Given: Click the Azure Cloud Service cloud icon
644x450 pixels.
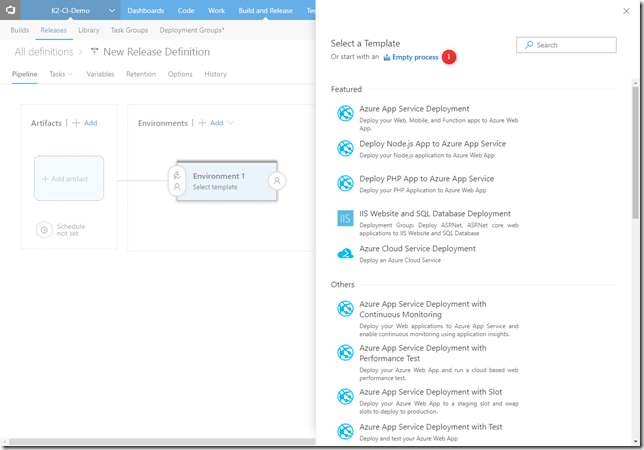Looking at the screenshot, I should (x=345, y=254).
